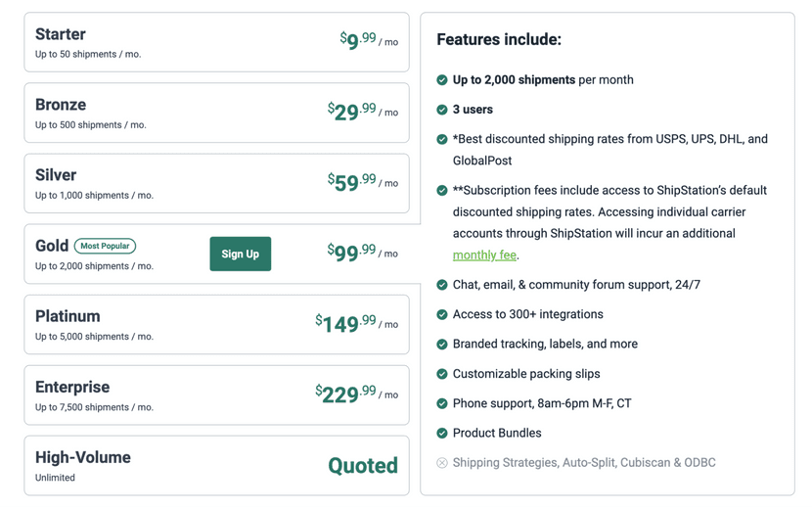This screenshot has width=812, height=509.
Task: Click check icon beside Access to 300+ integrations
Action: pos(442,314)
